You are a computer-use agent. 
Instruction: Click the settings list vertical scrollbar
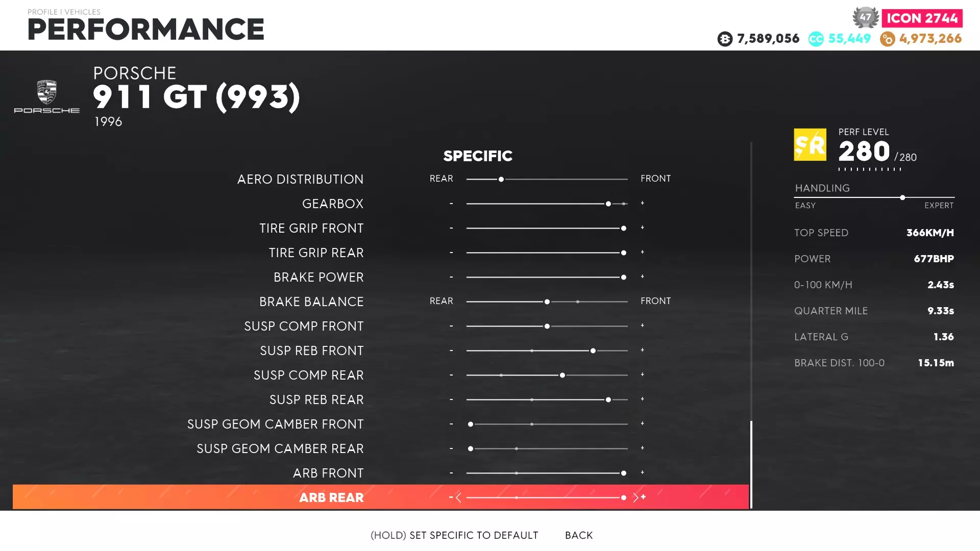pyautogui.click(x=751, y=464)
